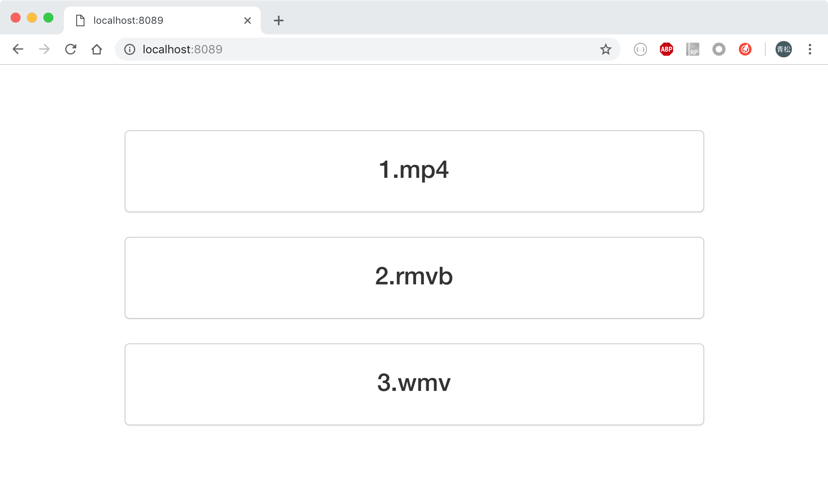828x504 pixels.
Task: Click the browser back arrow
Action: click(x=18, y=50)
